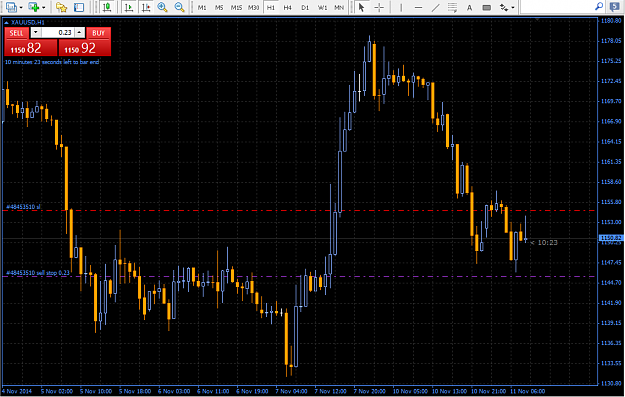
Task: Select the equidistant channel tool
Action: tap(452, 7)
